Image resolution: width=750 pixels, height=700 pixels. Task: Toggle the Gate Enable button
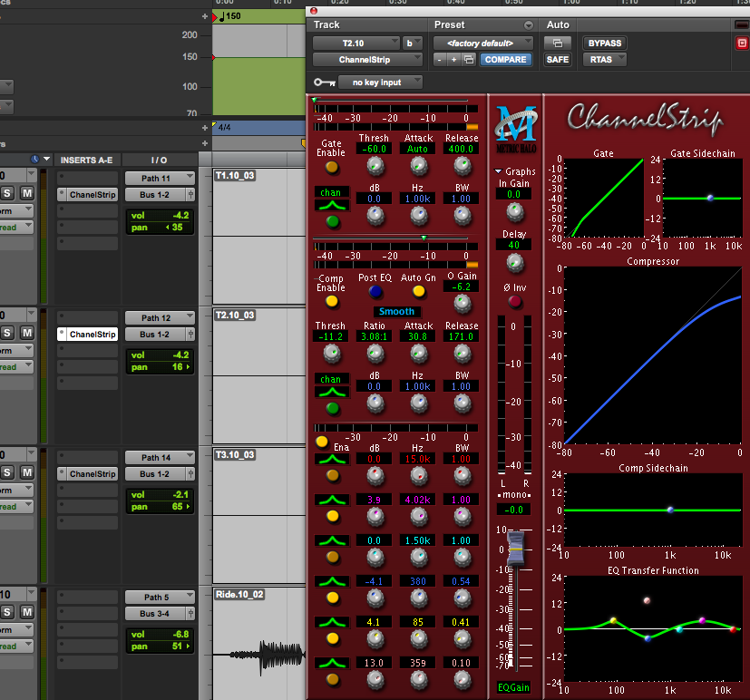(332, 167)
